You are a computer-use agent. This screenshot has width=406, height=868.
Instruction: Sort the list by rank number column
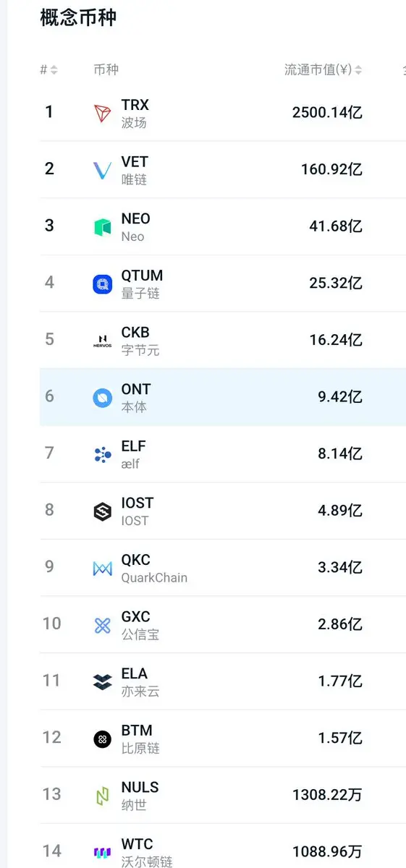[48, 70]
